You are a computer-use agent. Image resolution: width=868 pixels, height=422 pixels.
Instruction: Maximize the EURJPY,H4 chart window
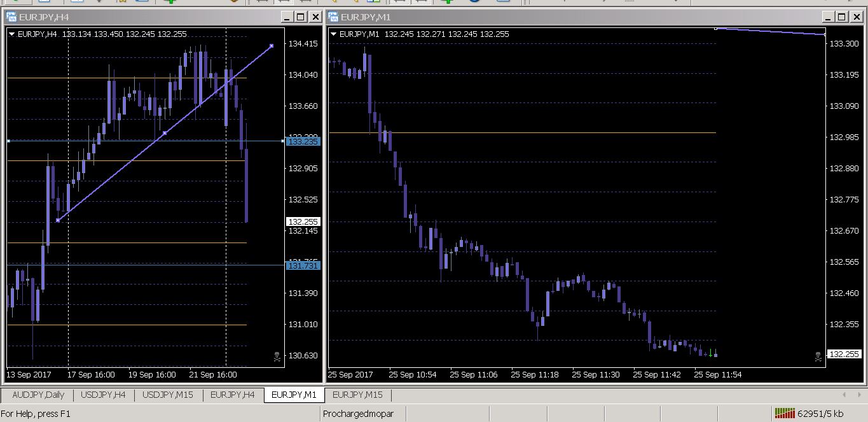(x=301, y=17)
